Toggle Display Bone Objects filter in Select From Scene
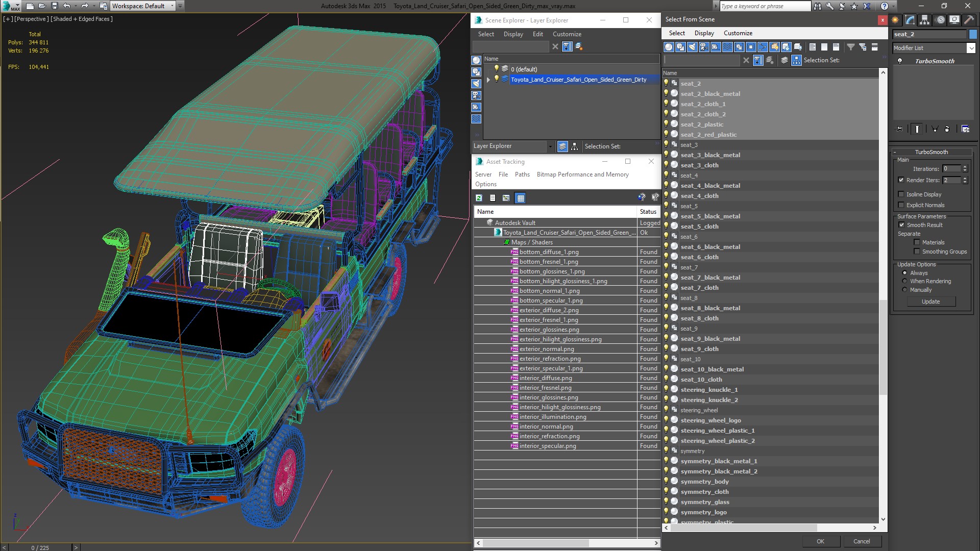 click(x=763, y=47)
